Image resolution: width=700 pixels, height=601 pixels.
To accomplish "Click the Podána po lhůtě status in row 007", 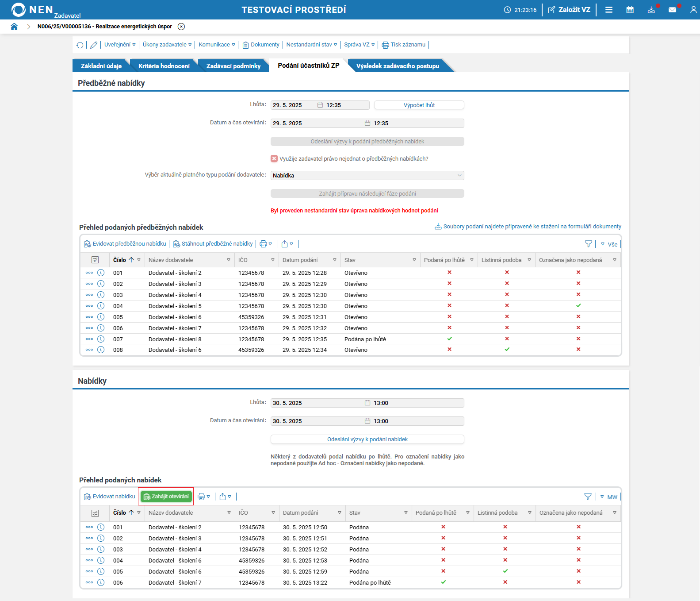I will click(365, 339).
